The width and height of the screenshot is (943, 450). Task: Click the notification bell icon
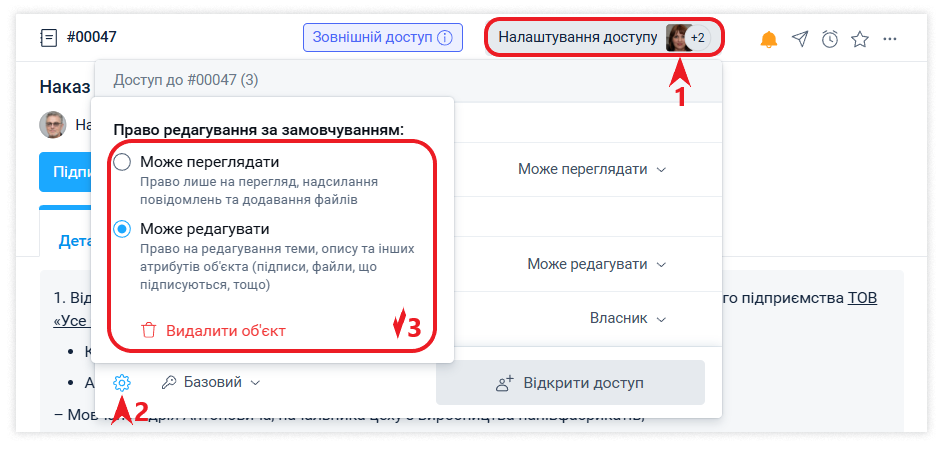[x=769, y=39]
